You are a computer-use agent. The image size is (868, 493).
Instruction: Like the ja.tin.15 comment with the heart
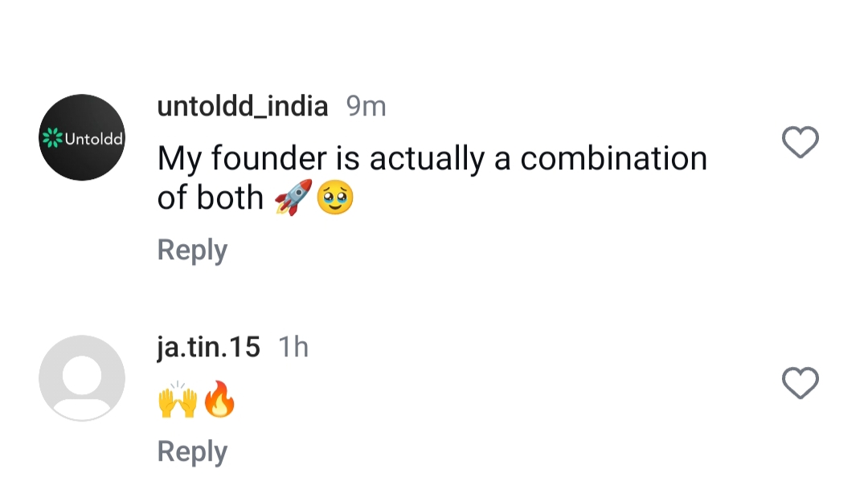800,383
